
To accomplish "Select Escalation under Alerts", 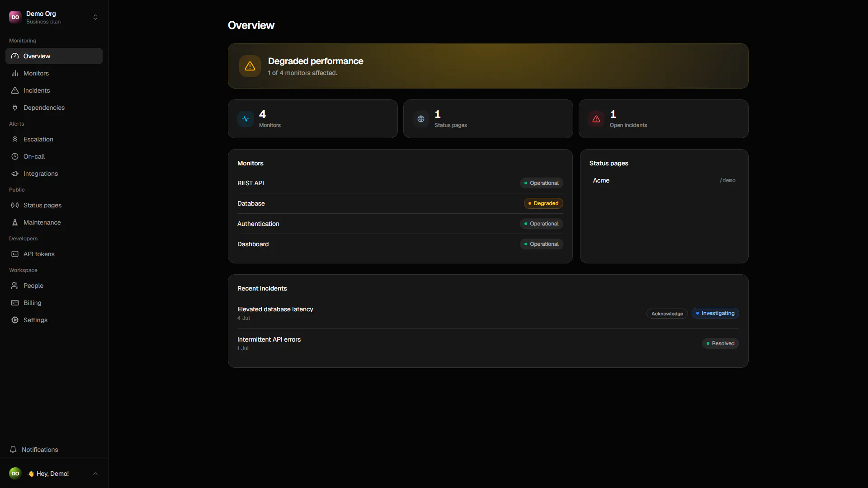I will pyautogui.click(x=54, y=139).
